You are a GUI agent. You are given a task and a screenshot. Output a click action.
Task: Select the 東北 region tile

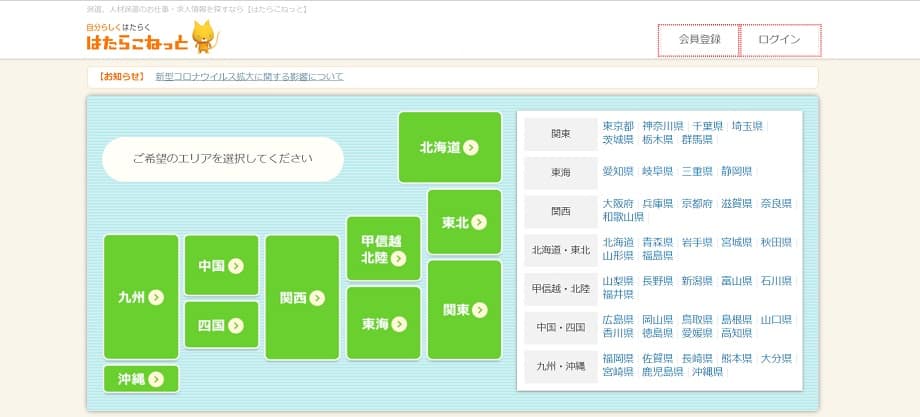point(464,222)
